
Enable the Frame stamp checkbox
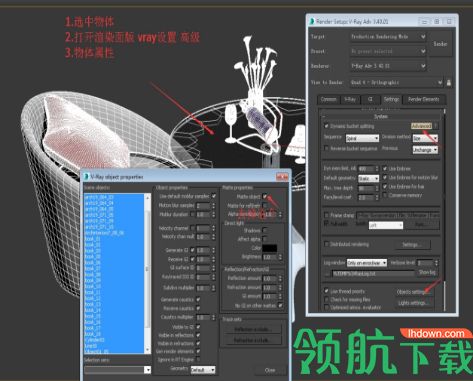click(x=326, y=215)
